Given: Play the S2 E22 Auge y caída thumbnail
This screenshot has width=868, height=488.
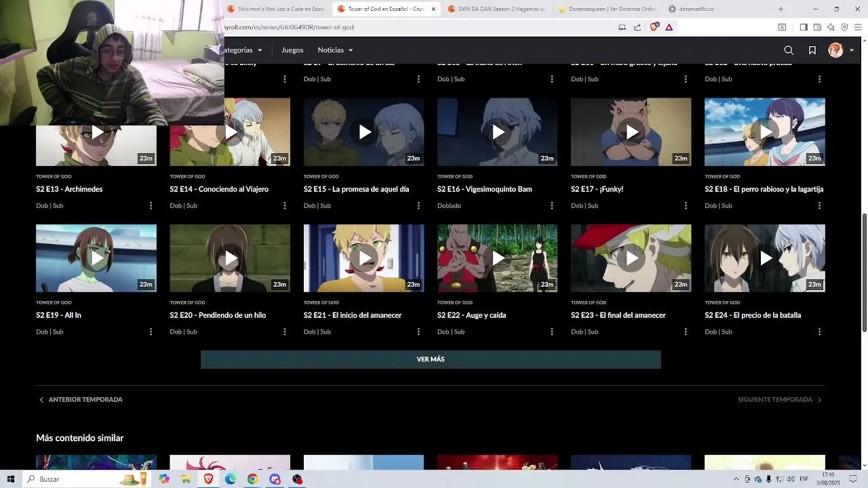Looking at the screenshot, I should (497, 258).
